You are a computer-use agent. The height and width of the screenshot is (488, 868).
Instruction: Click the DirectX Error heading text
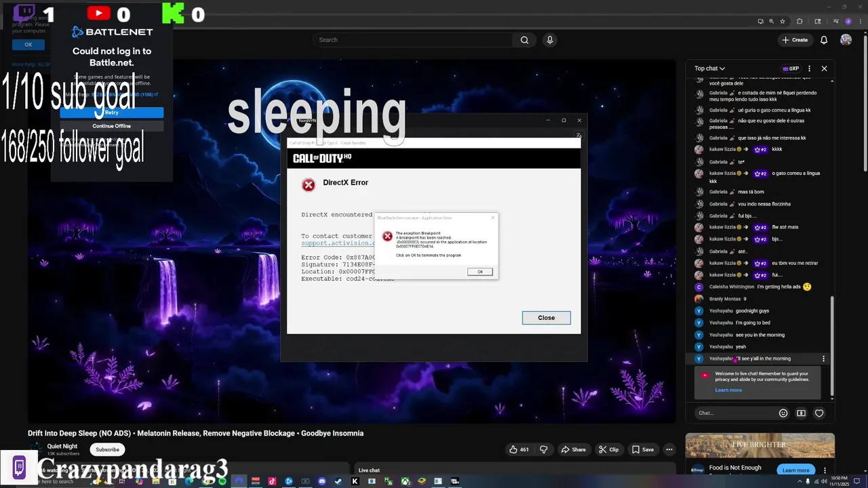[345, 182]
